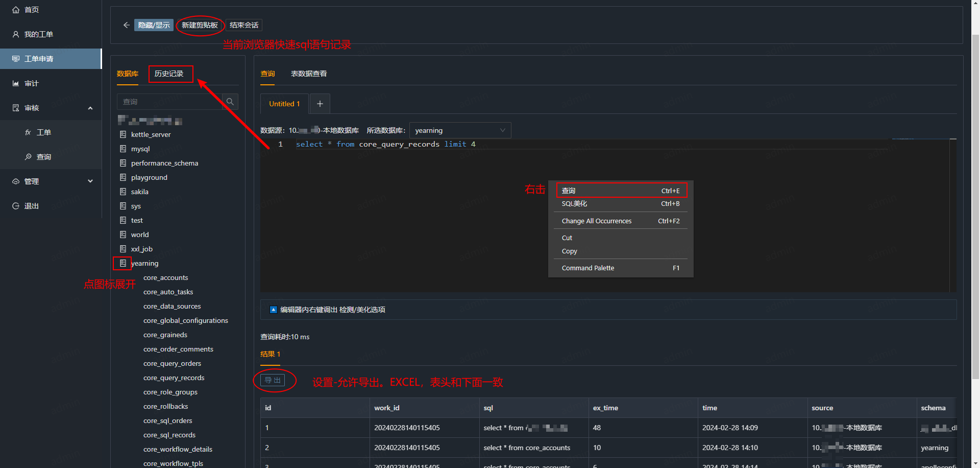Click the 导出 export button
980x468 pixels.
272,380
